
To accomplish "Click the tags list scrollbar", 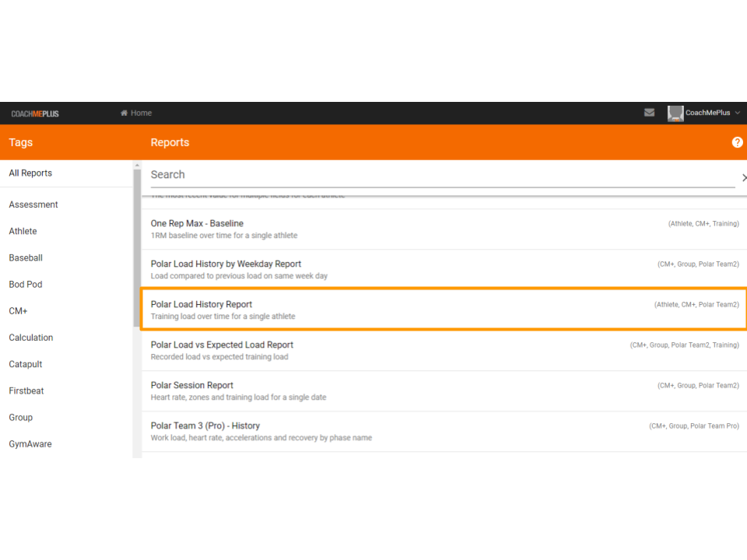I will click(137, 247).
